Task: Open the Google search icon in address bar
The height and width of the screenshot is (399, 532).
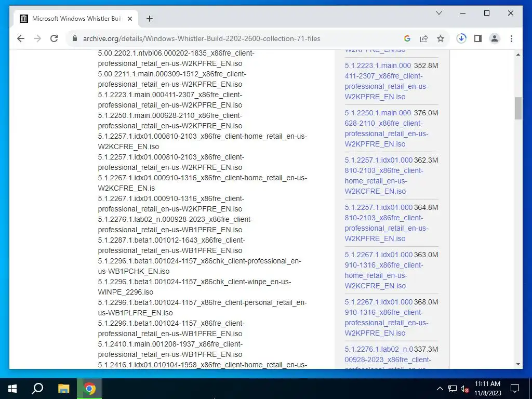Action: pyautogui.click(x=407, y=38)
